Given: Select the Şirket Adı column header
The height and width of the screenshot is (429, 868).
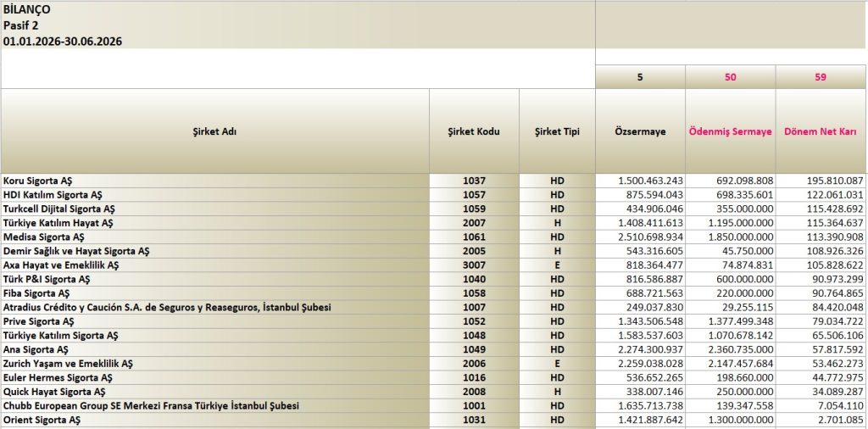Looking at the screenshot, I should click(214, 131).
